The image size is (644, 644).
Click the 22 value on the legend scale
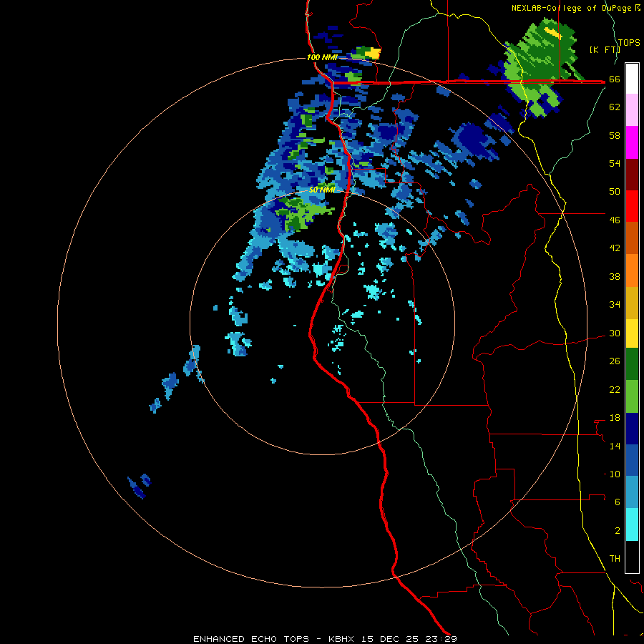point(615,389)
